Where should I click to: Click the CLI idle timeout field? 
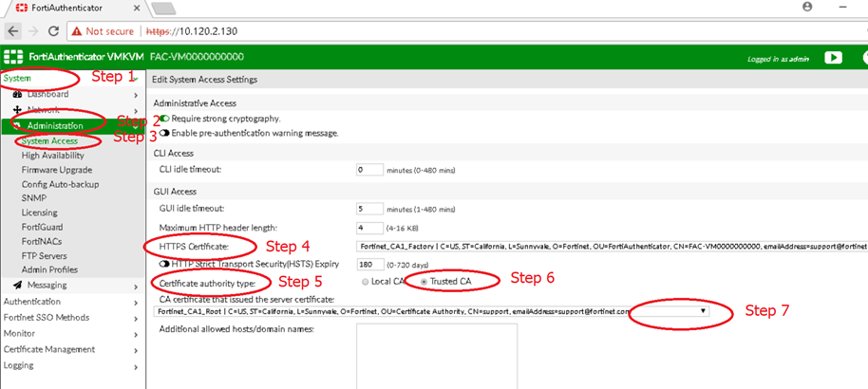click(x=369, y=169)
